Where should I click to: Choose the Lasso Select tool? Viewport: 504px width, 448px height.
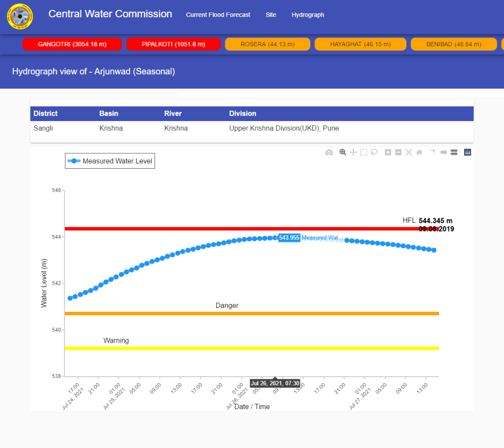(x=374, y=152)
